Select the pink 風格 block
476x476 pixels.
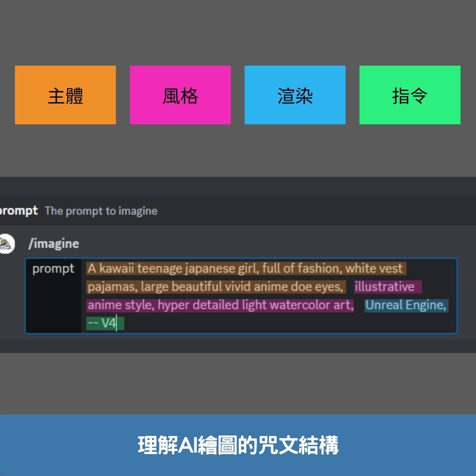click(180, 95)
